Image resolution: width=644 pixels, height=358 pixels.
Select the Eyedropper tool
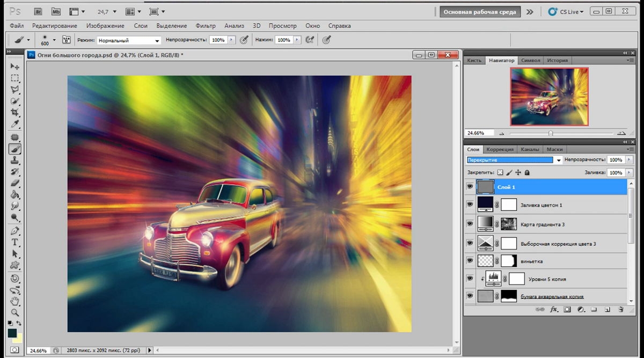[x=15, y=124]
